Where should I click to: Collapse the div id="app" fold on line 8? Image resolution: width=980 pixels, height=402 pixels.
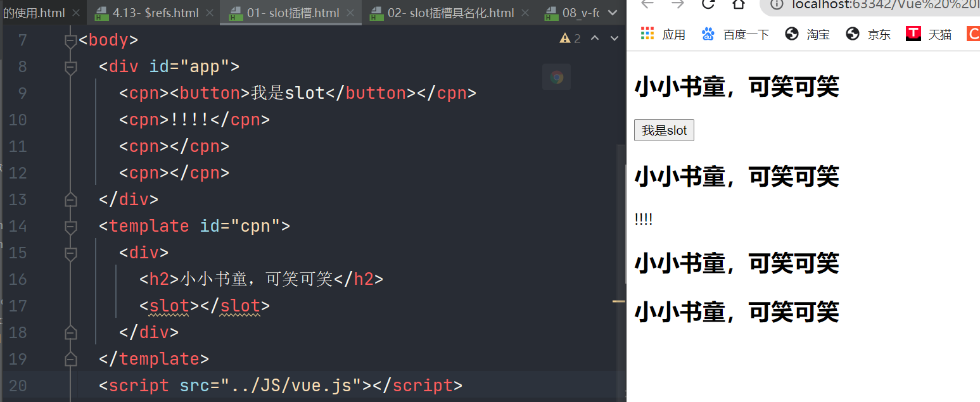tap(71, 67)
